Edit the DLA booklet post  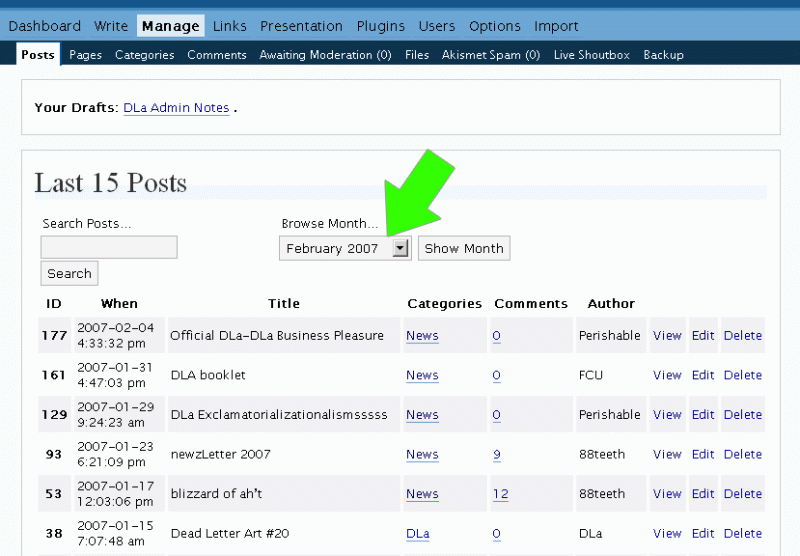coord(703,375)
